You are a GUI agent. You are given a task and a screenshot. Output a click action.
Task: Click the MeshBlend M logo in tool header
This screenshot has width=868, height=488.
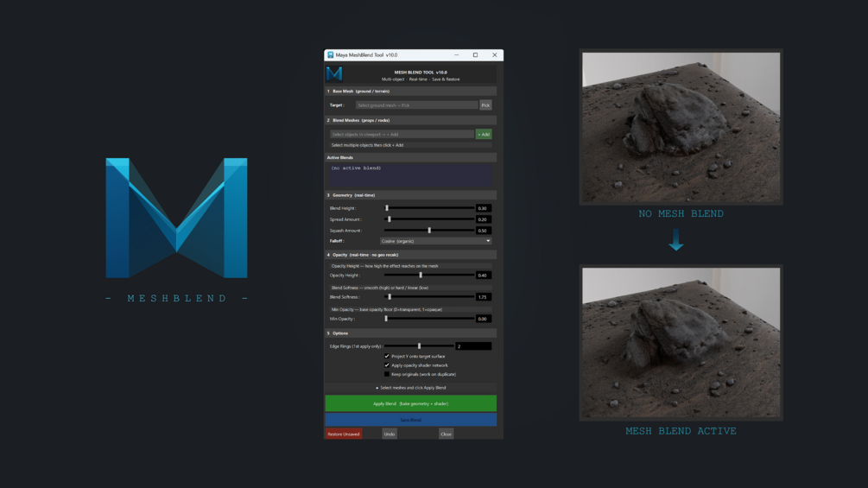334,73
